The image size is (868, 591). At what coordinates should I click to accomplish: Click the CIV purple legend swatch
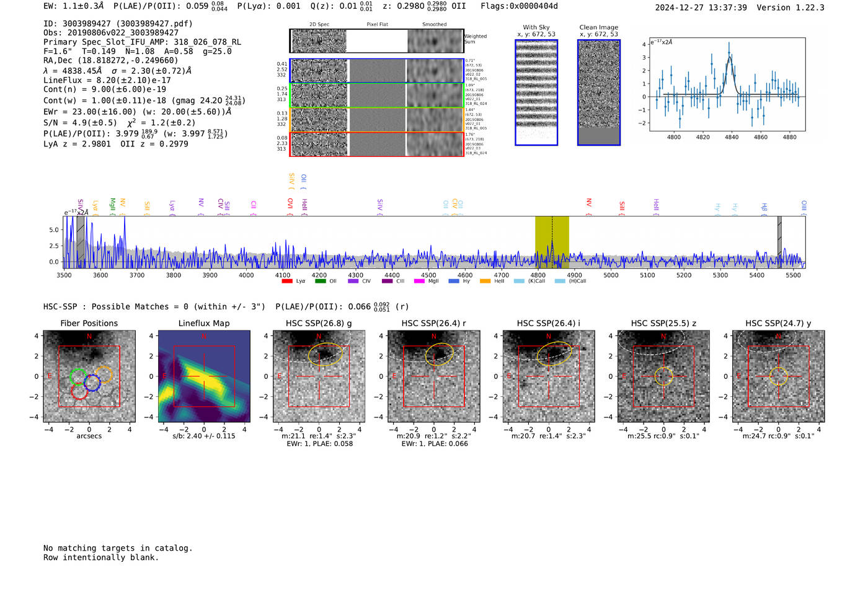353,281
